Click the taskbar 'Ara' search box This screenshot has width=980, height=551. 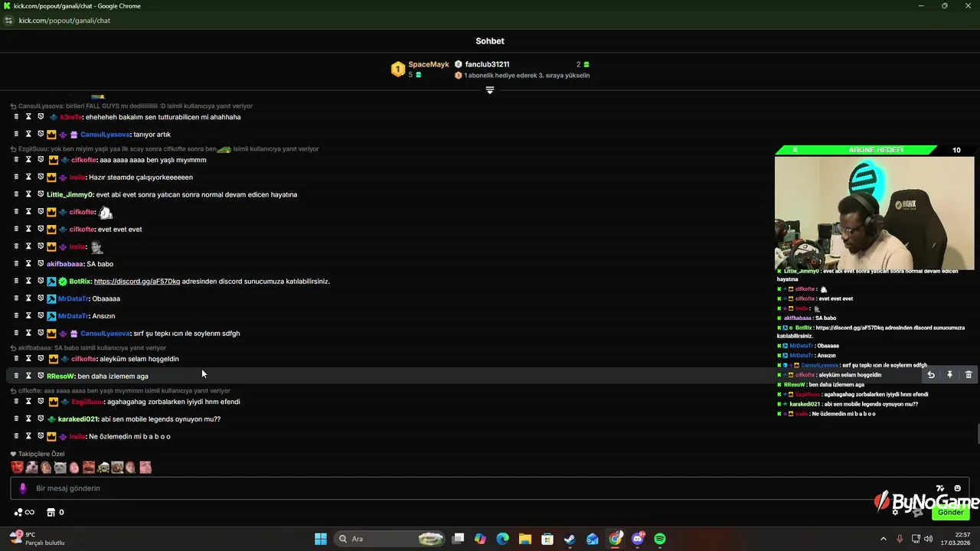coord(391,539)
